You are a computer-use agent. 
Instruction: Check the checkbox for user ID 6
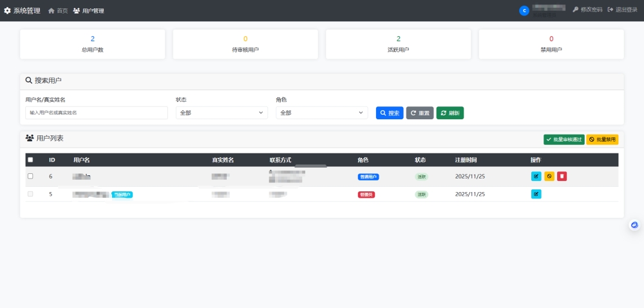pyautogui.click(x=30, y=176)
